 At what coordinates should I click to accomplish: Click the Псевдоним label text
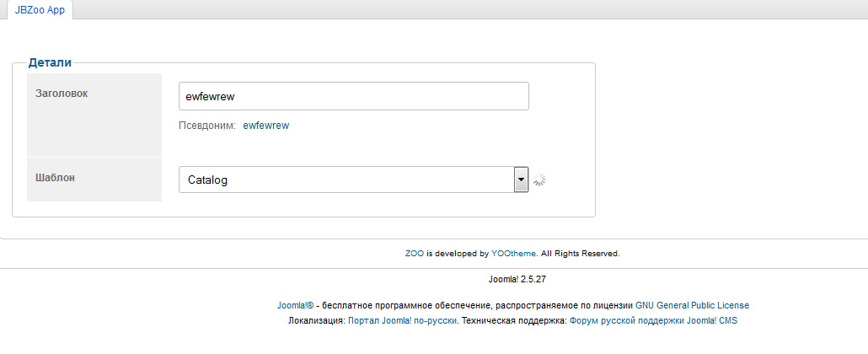[x=206, y=126]
